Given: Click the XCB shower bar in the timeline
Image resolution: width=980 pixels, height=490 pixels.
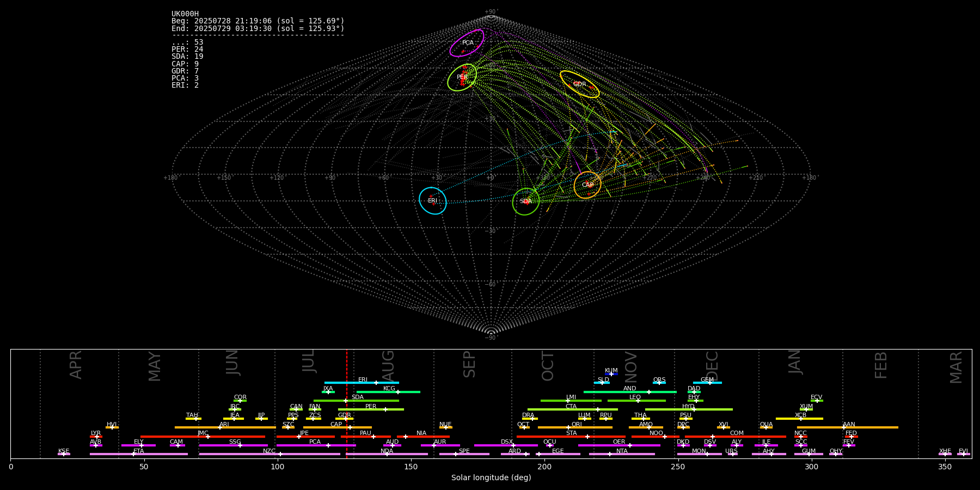Looking at the screenshot, I should coord(799,419).
